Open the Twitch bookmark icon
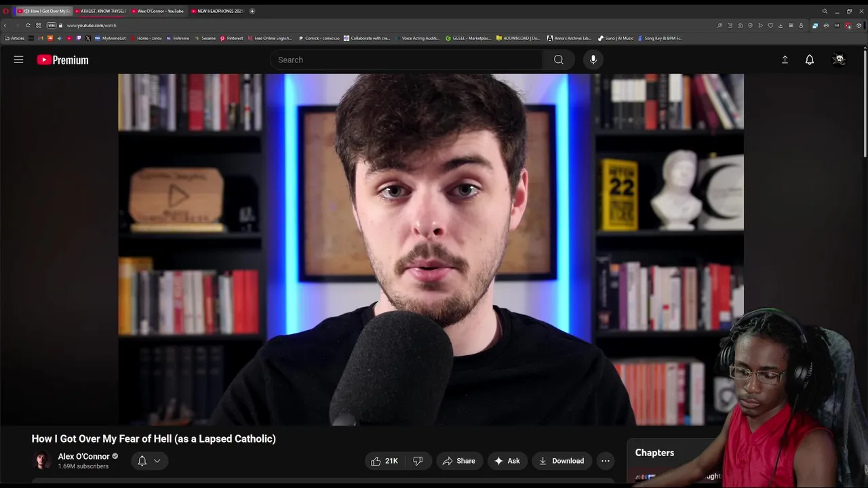 [79, 38]
